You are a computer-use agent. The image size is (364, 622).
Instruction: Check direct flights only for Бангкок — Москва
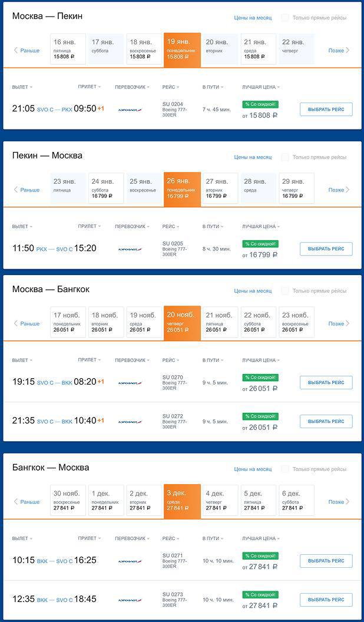(x=285, y=469)
